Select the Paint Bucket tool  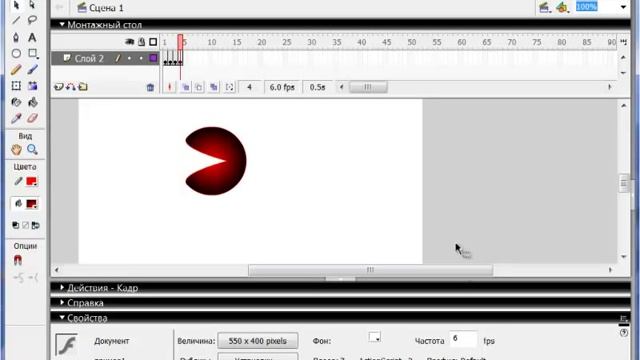[x=33, y=102]
